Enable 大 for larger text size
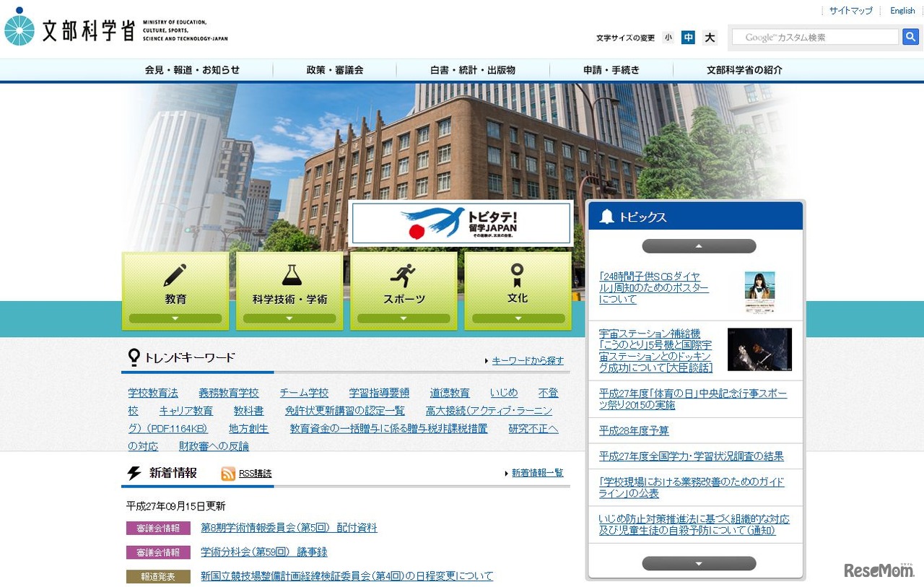 coord(709,37)
